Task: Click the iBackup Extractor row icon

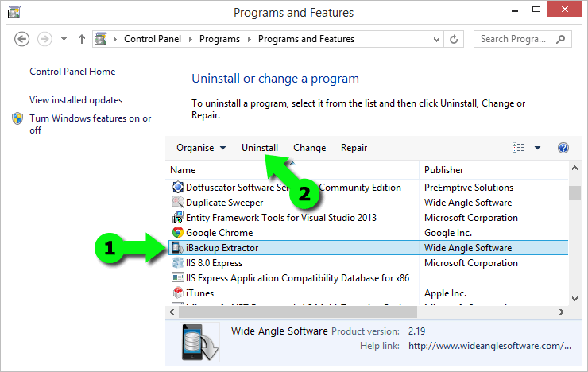Action: tap(178, 247)
